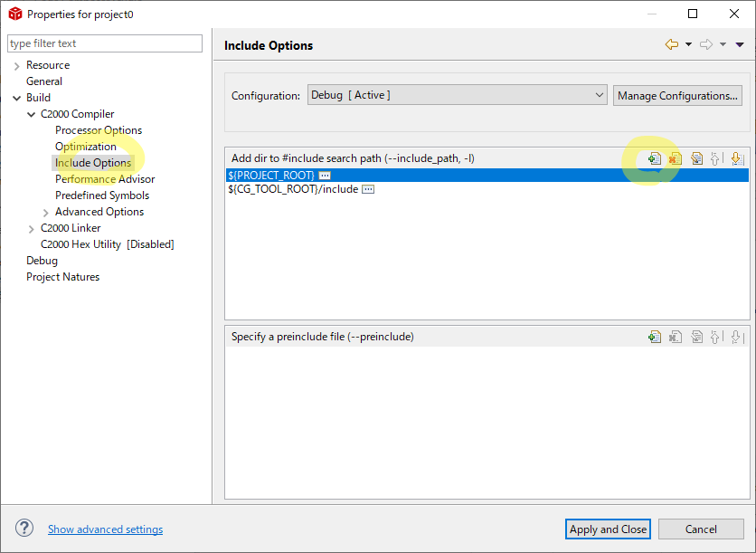Click the ellipsis beside ${CG_TOOL_ROOT}/include
Viewport: 756px width, 553px height.
pos(368,189)
